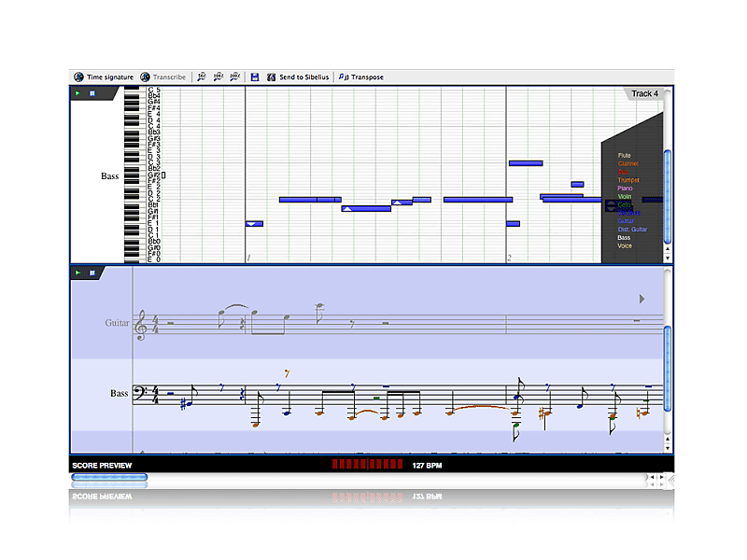Select the 100% zoom icon
The height and width of the screenshot is (560, 747).
click(217, 77)
